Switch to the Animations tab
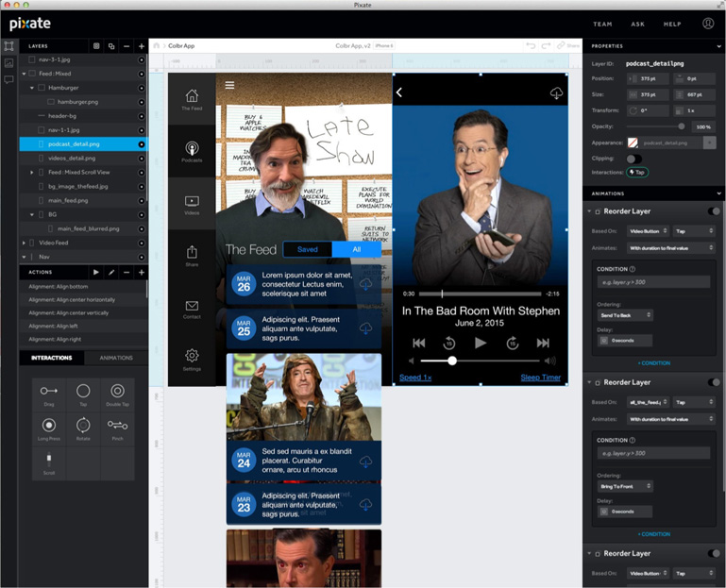 [x=116, y=358]
